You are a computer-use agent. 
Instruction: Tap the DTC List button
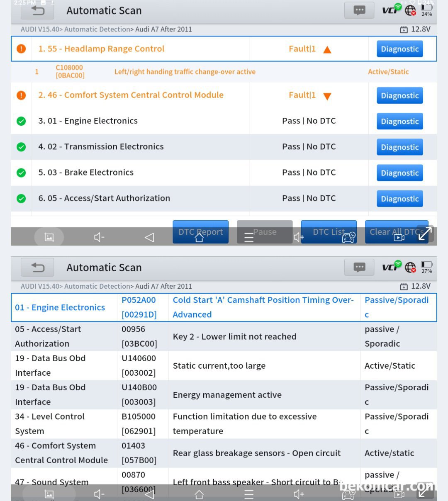(x=329, y=232)
